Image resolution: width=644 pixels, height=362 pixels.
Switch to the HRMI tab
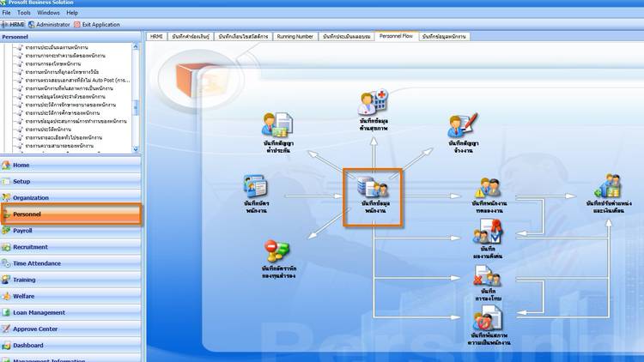156,37
